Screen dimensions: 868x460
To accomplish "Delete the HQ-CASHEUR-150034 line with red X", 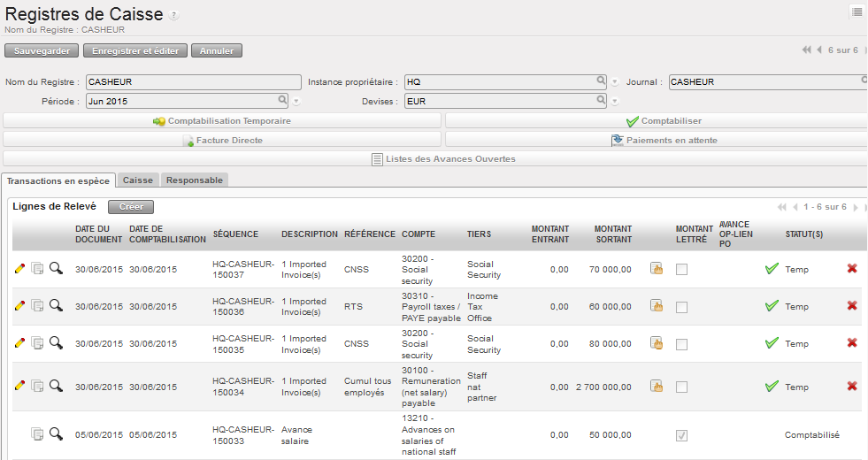I will pyautogui.click(x=852, y=386).
